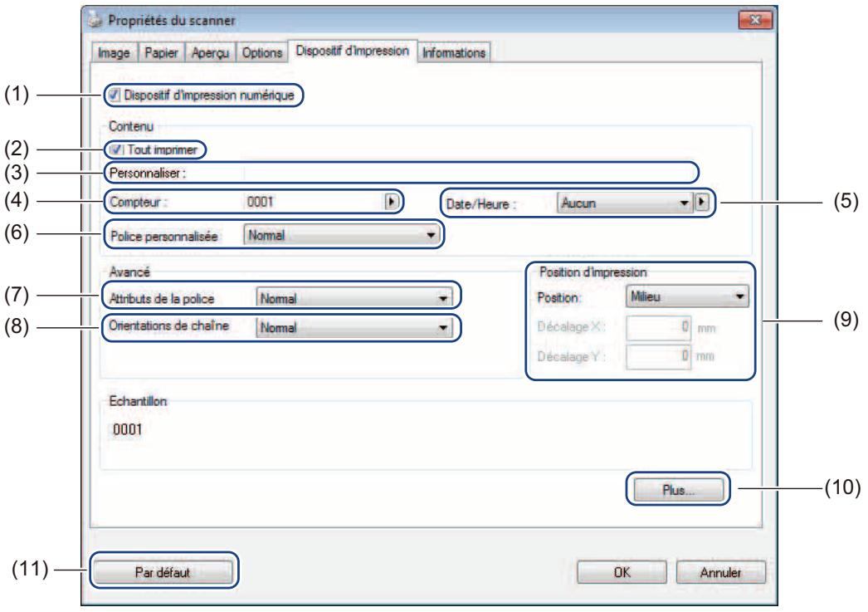Open the Attributs de la police dropdown
The width and height of the screenshot is (868, 612).
coord(354,298)
